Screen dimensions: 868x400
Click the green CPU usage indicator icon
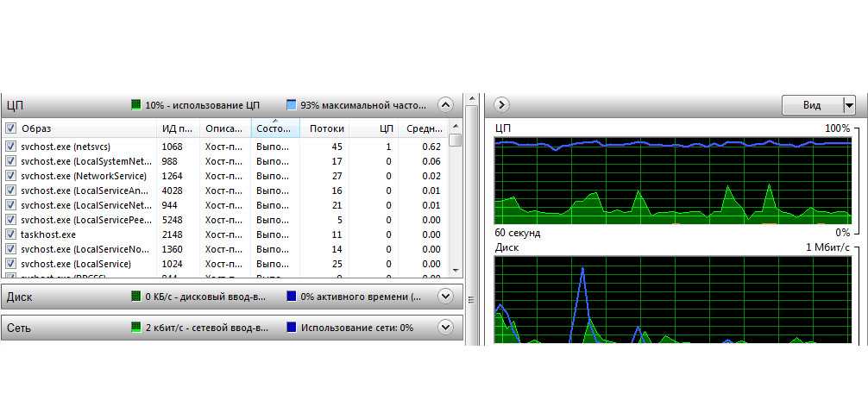[x=136, y=105]
